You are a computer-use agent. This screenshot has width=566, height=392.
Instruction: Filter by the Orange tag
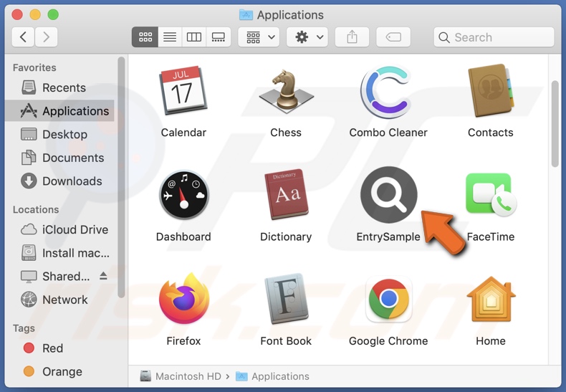pyautogui.click(x=59, y=371)
